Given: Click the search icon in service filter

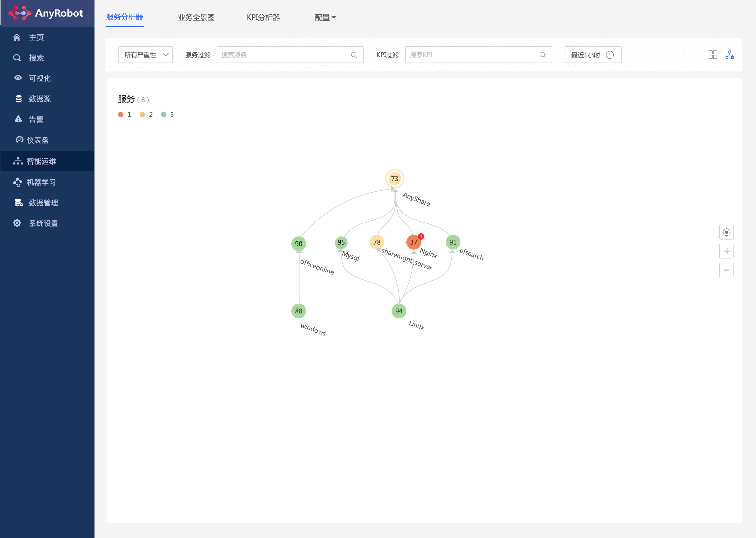Looking at the screenshot, I should [354, 55].
